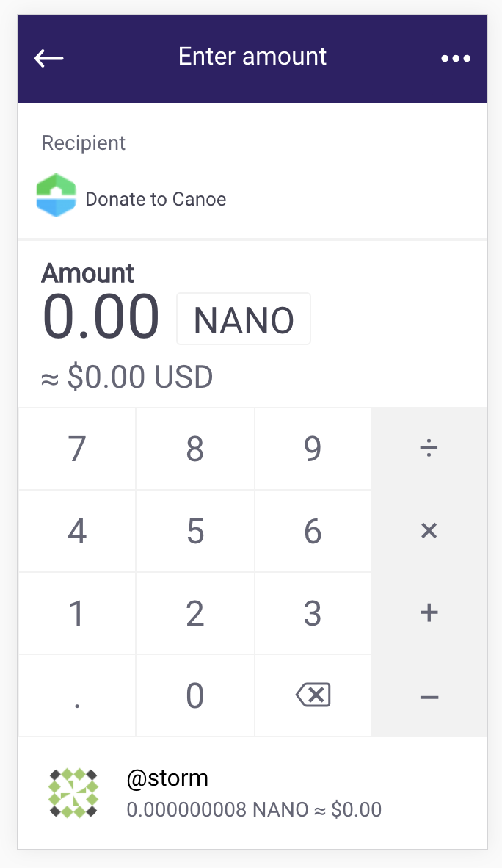This screenshot has height=868, width=502.
Task: Open the three-dot overflow menu
Action: (x=456, y=58)
